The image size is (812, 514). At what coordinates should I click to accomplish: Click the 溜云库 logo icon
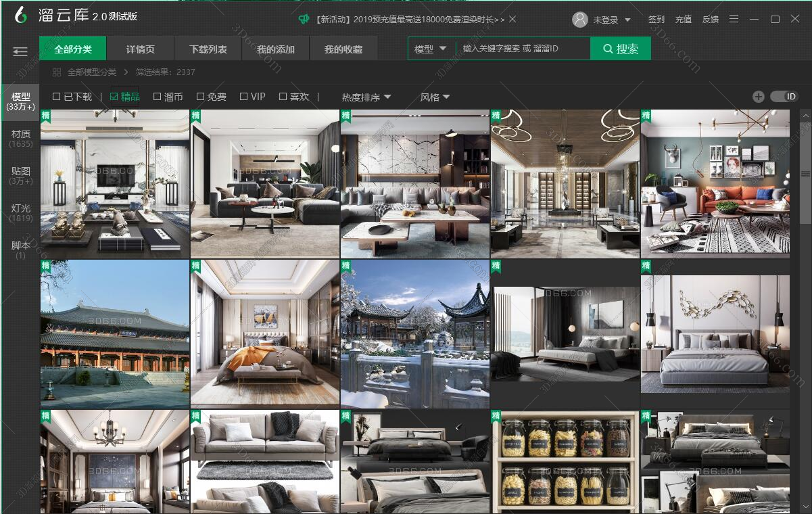pyautogui.click(x=21, y=15)
